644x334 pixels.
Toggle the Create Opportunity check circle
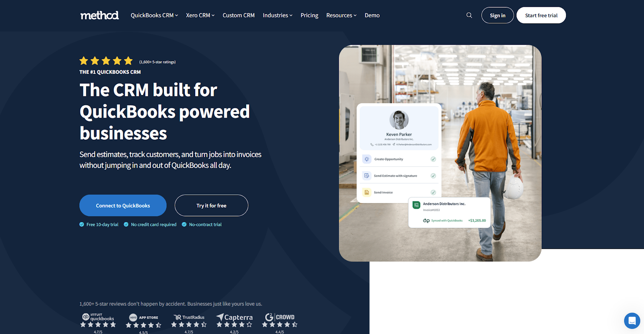click(x=433, y=159)
